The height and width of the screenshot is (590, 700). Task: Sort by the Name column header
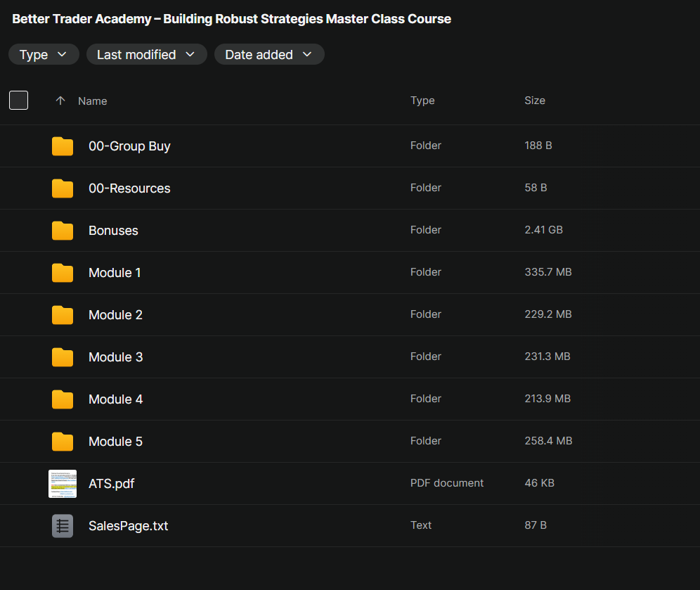[x=92, y=101]
